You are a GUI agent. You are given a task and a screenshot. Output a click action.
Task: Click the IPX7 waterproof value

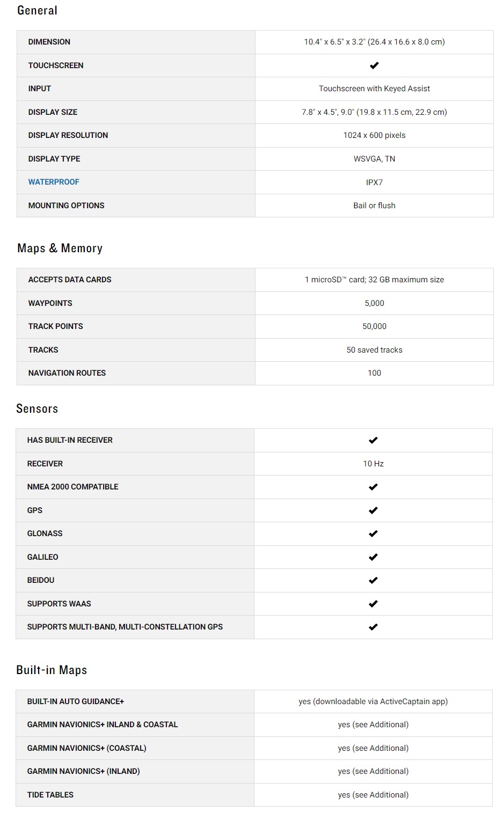pyautogui.click(x=374, y=182)
